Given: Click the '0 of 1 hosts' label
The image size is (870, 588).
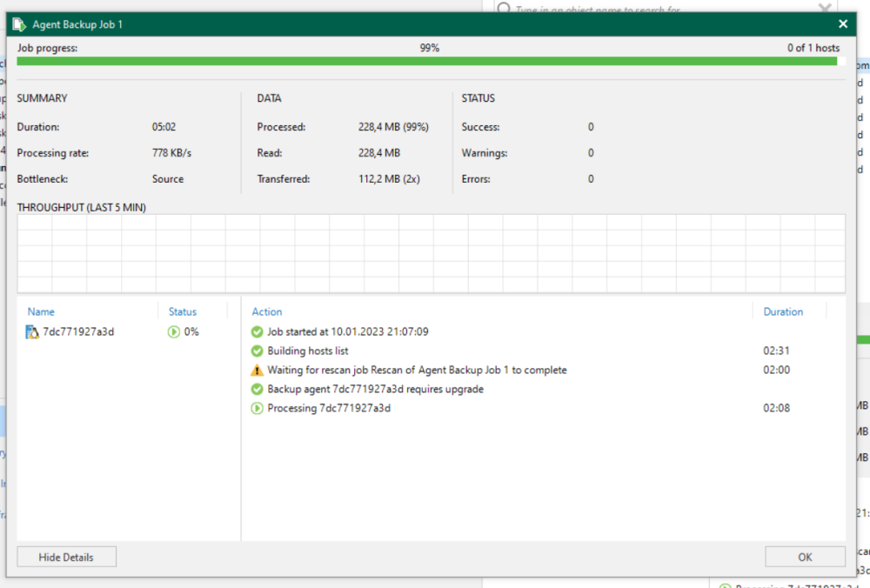Looking at the screenshot, I should pos(813,48).
